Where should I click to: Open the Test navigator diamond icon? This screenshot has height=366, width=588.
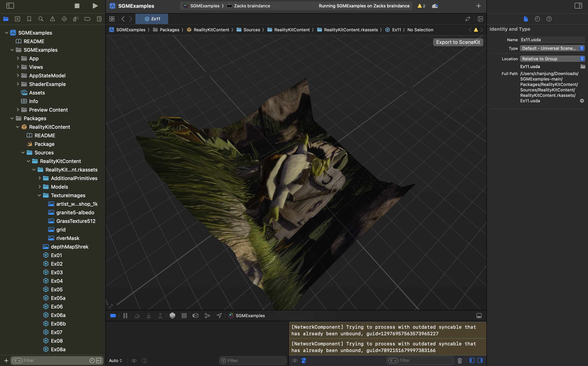click(64, 19)
